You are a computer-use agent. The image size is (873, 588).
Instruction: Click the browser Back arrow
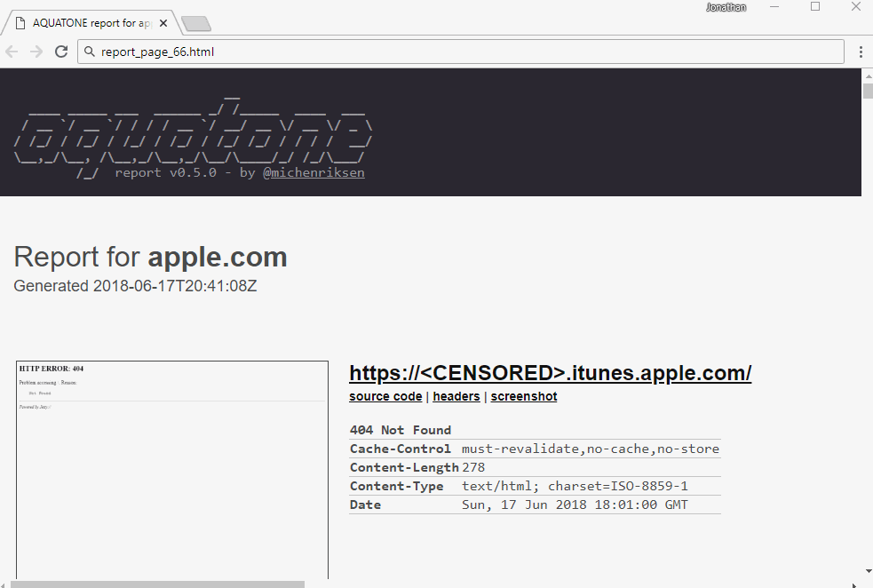[x=12, y=52]
